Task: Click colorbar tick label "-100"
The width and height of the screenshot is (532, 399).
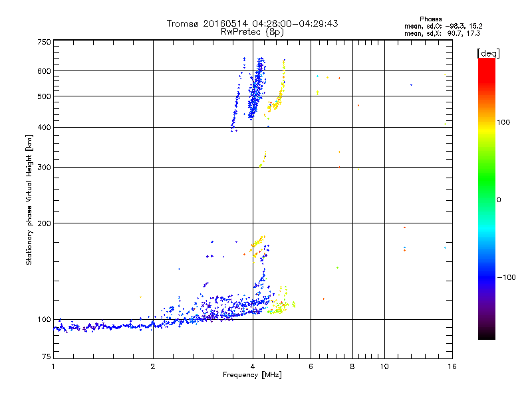Action: click(x=506, y=277)
